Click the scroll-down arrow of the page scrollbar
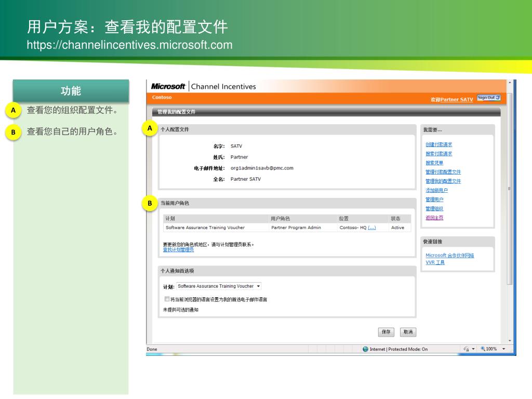The height and width of the screenshot is (399, 532). 510,341
